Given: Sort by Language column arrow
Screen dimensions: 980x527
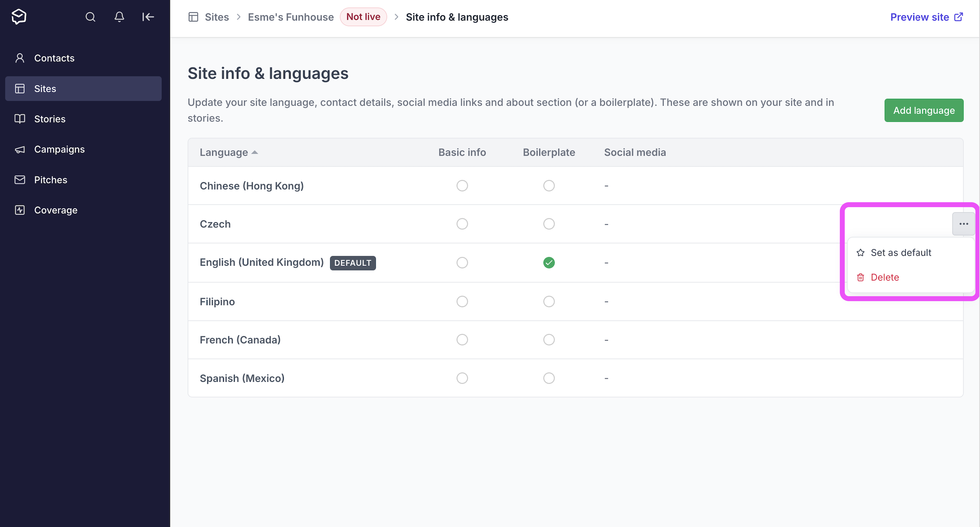Looking at the screenshot, I should point(255,152).
